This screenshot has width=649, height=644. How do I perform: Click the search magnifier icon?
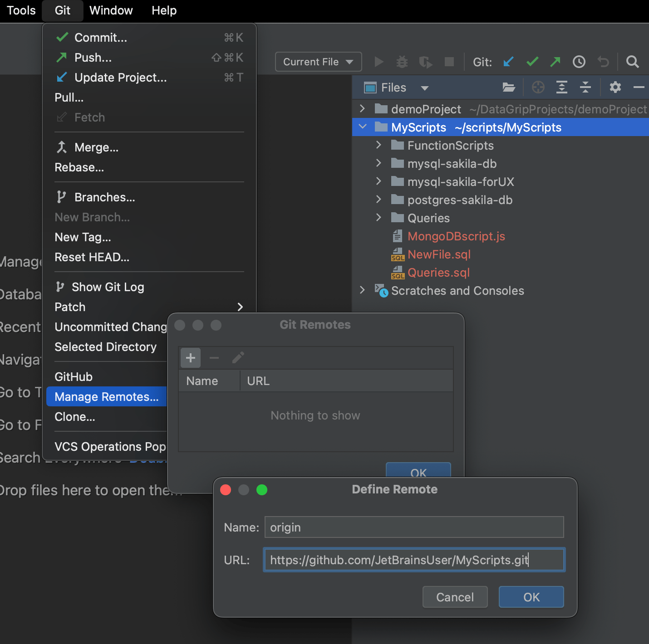pos(632,62)
